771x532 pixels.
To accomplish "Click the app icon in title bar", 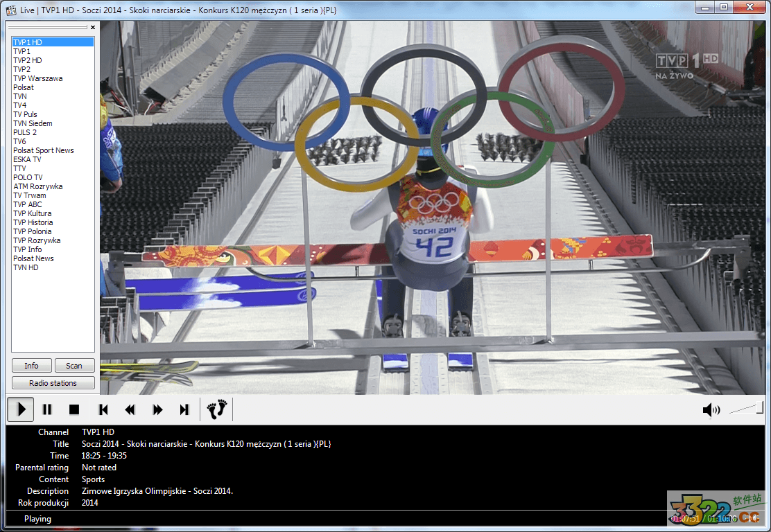I will [11, 10].
